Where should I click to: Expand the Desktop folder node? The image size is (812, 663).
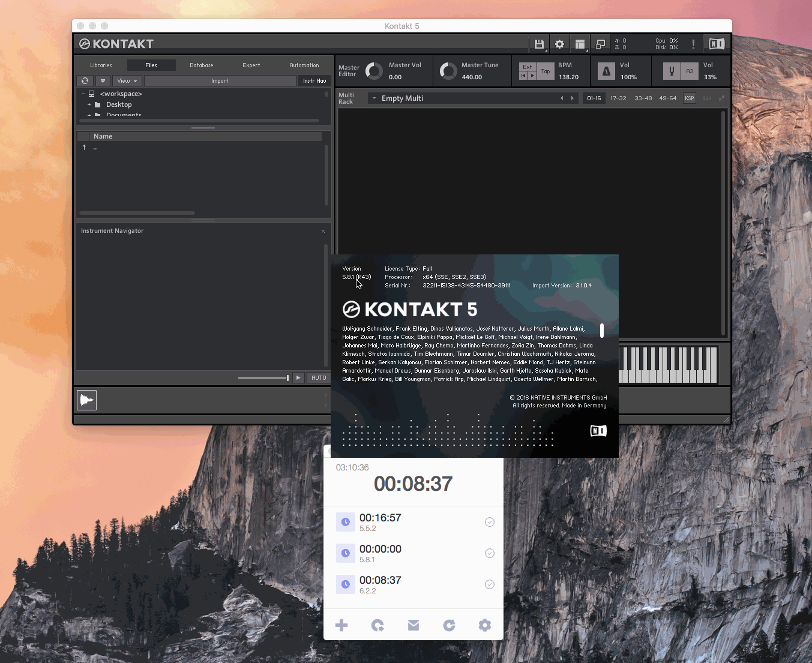click(x=89, y=104)
